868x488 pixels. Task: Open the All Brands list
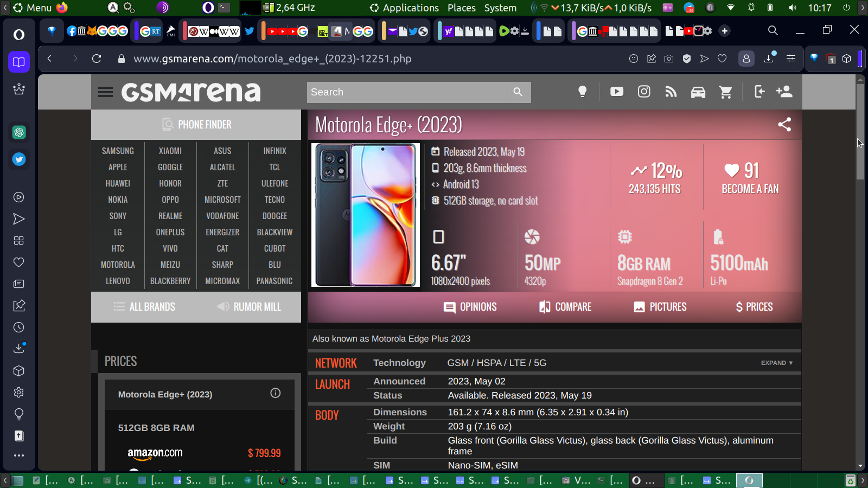(144, 307)
